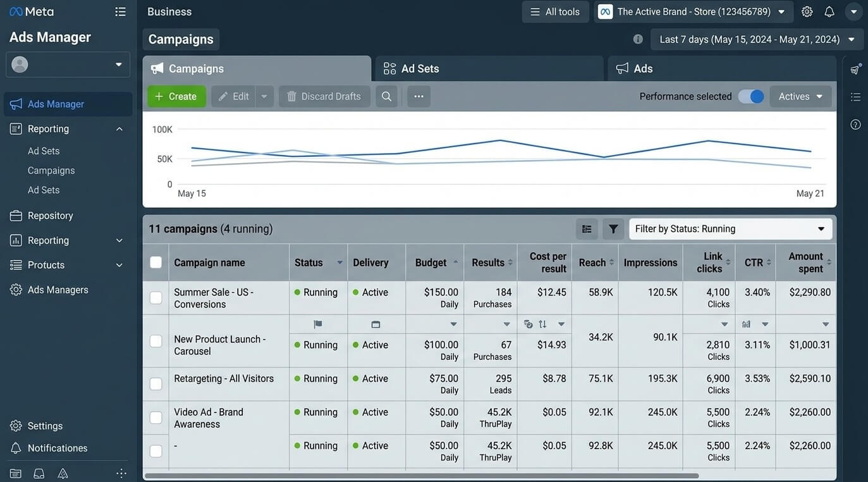Open Campaigns under Reporting in sidebar

pos(51,171)
